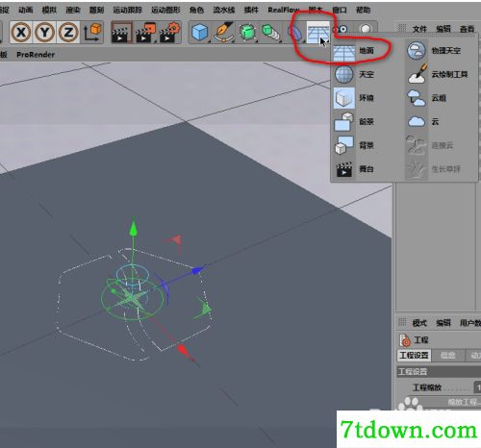Toggle the Z axis lock

point(68,32)
